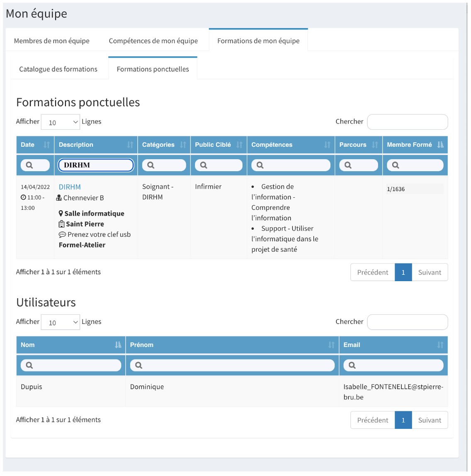Go to Précédent page in users table

(373, 420)
